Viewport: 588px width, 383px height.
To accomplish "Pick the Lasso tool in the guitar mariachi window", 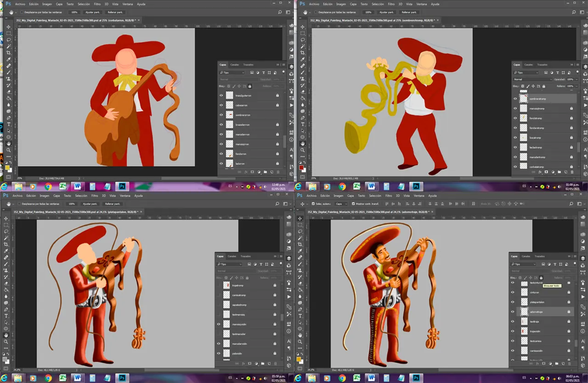I will click(x=8, y=40).
